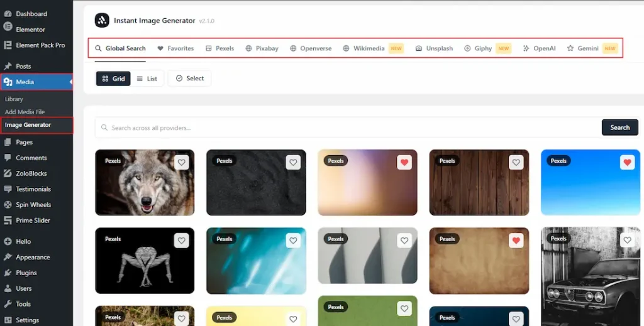This screenshot has height=326, width=644.
Task: Select the Global Search tab
Action: (x=120, y=48)
